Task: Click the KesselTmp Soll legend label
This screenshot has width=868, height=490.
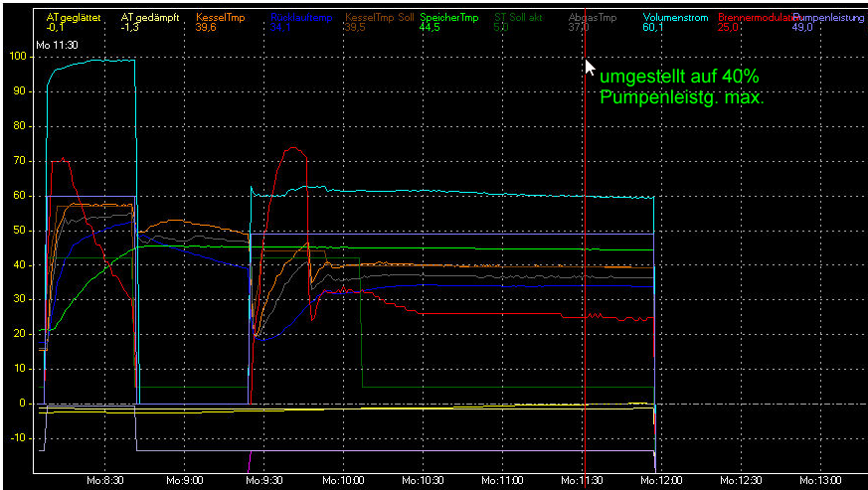Action: pyautogui.click(x=379, y=18)
